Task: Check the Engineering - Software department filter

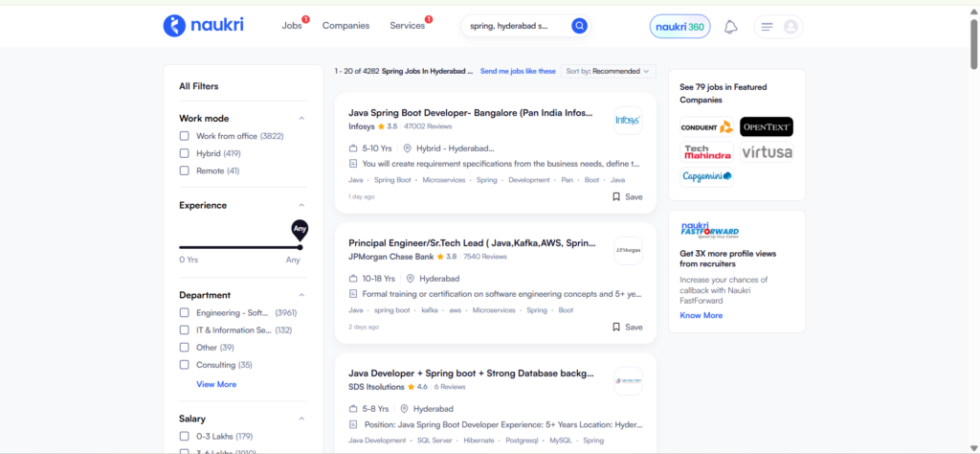Action: tap(185, 312)
